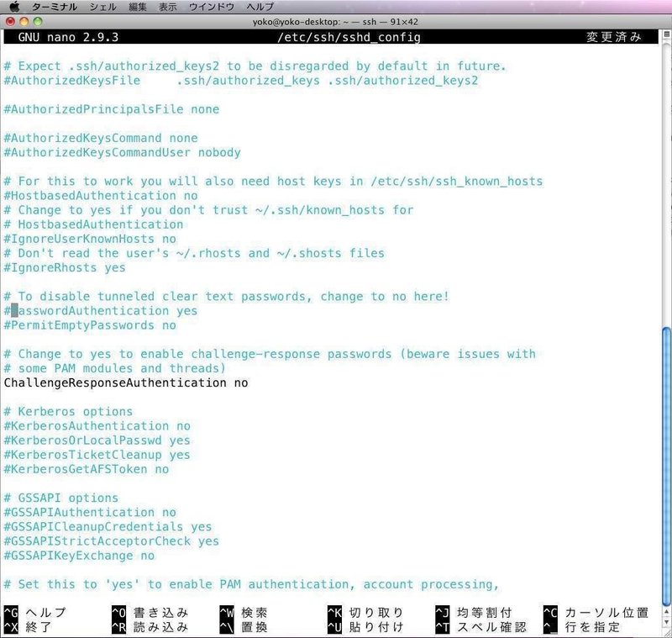This screenshot has width=672, height=638.
Task: Click line ChallengeResponseAuthentication no
Action: click(126, 383)
